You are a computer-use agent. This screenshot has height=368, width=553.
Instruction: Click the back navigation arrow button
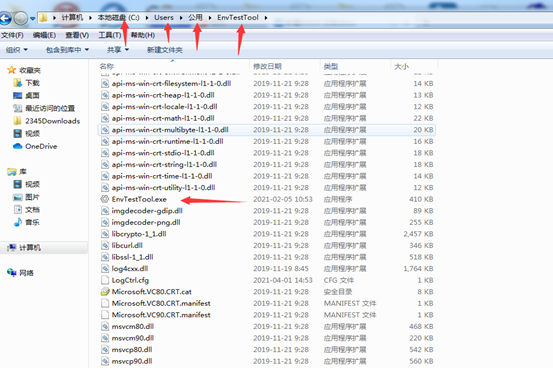6,18
